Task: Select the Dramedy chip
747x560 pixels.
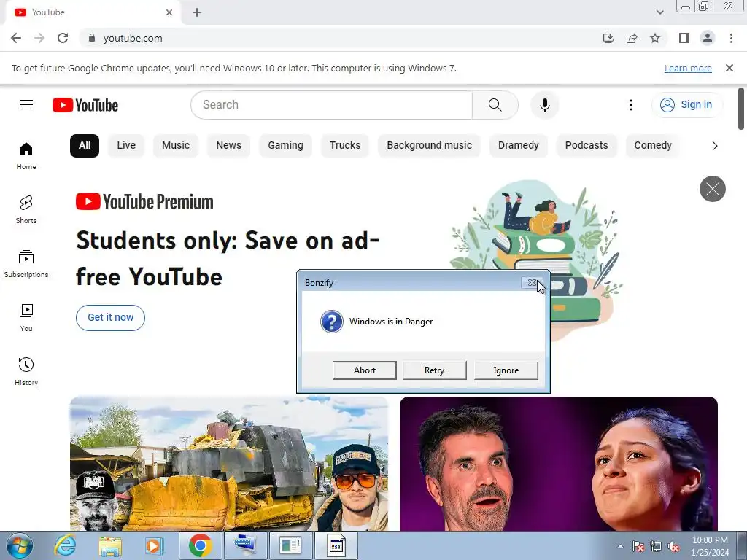Action: point(519,146)
